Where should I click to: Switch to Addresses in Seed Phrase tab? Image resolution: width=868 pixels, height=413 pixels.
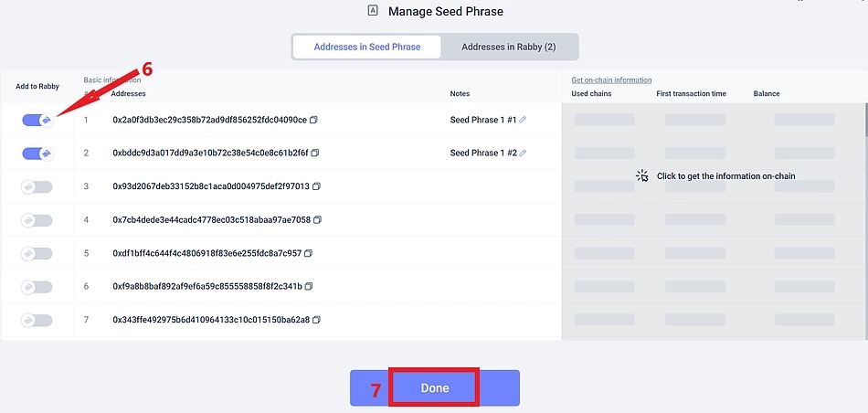tap(367, 47)
